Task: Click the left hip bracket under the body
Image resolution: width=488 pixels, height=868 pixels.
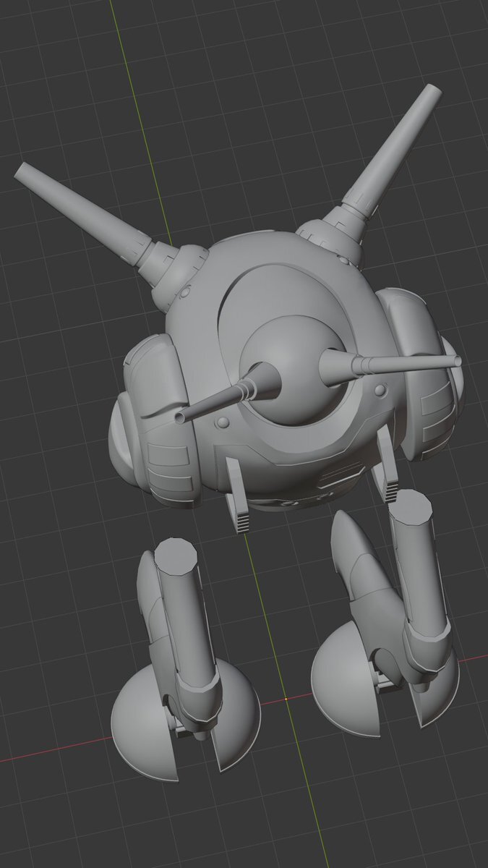Action: click(239, 495)
